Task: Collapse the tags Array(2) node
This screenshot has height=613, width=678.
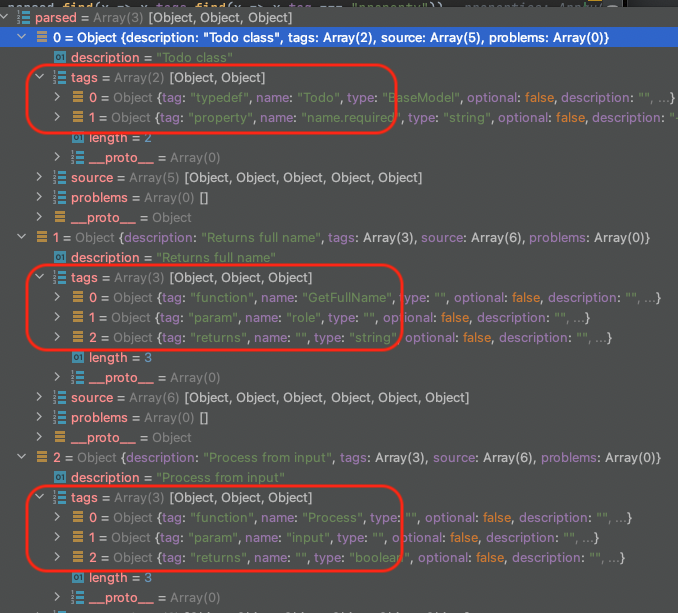Action: coord(39,77)
